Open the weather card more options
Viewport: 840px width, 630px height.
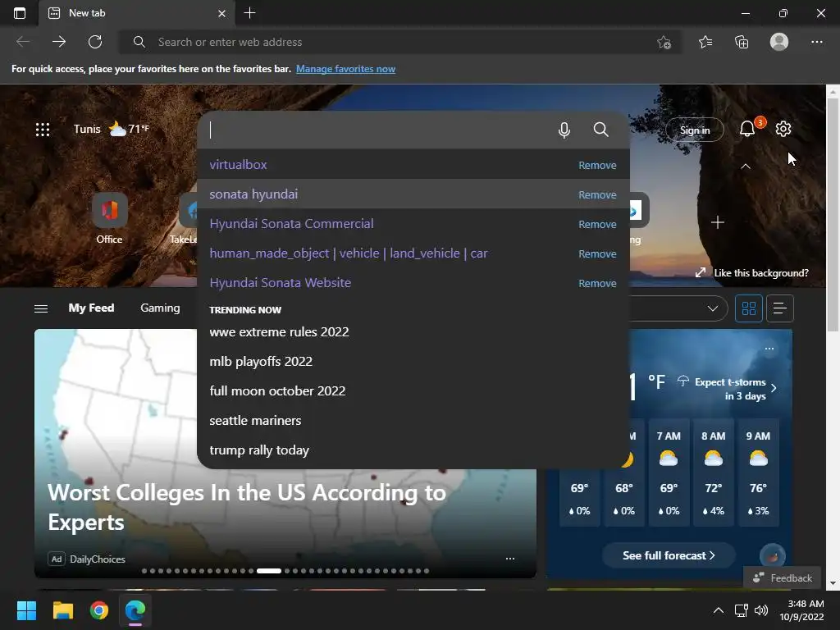(769, 349)
